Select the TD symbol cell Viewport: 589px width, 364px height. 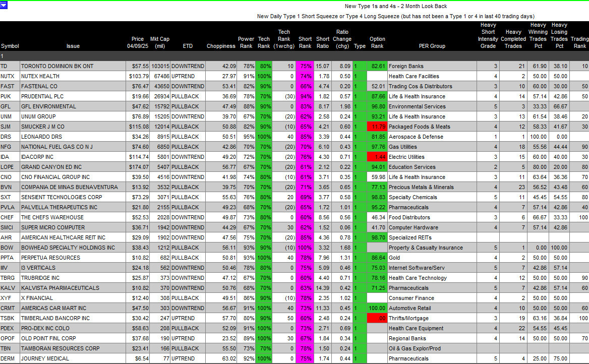pos(10,66)
